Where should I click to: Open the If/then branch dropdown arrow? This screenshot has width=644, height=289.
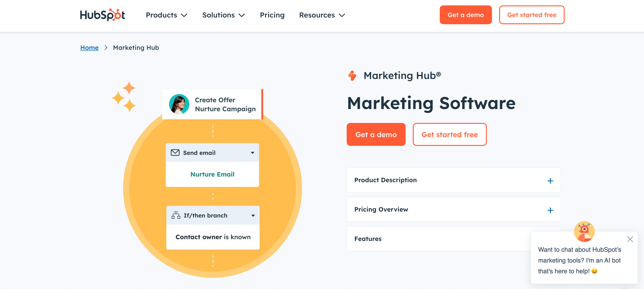(x=253, y=215)
